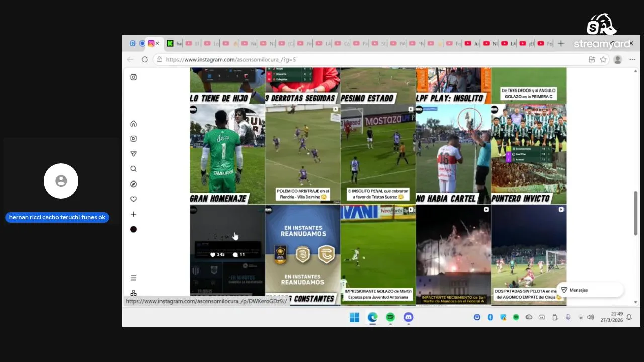644x362 pixels.
Task: Switch to the YouTube tab labeled 'Ju'
Action: point(472,44)
